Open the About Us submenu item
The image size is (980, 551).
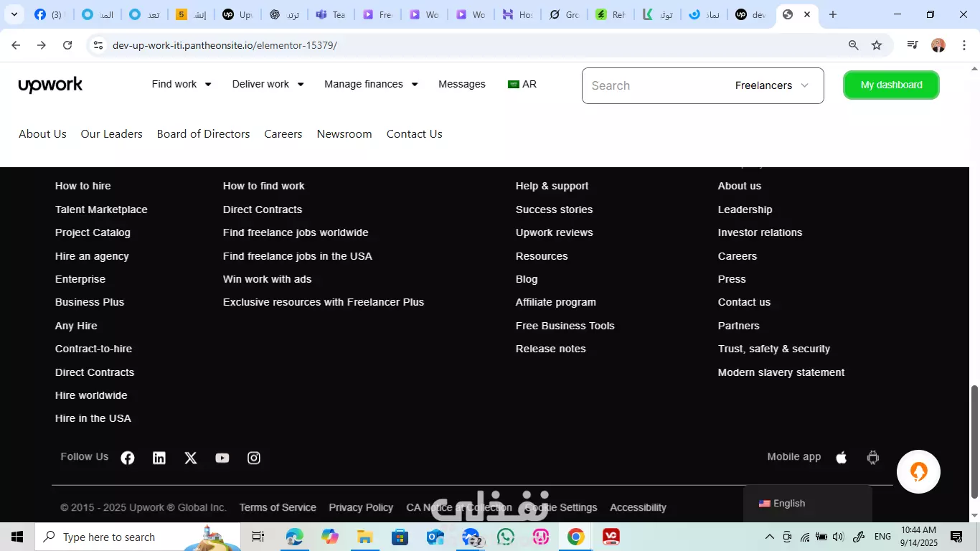pyautogui.click(x=42, y=134)
